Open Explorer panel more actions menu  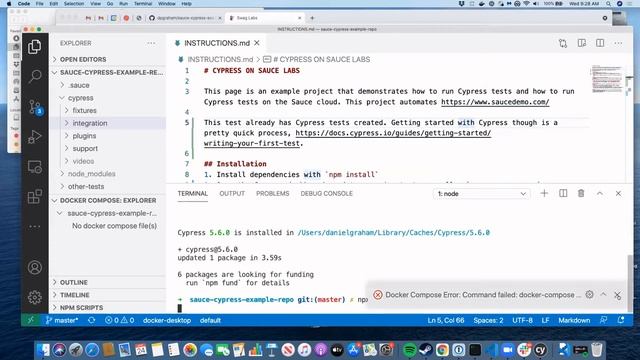[x=151, y=43]
